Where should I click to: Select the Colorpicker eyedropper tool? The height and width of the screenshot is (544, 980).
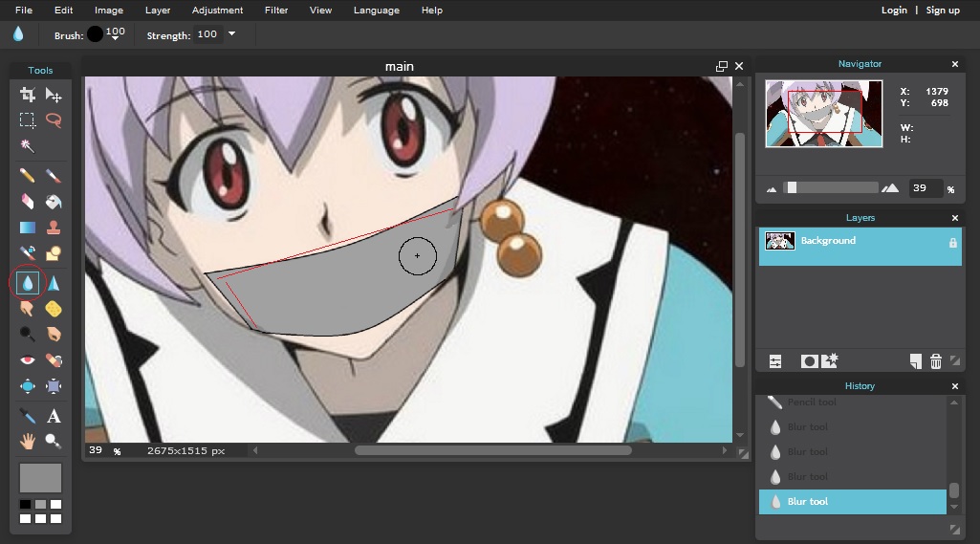tap(28, 416)
